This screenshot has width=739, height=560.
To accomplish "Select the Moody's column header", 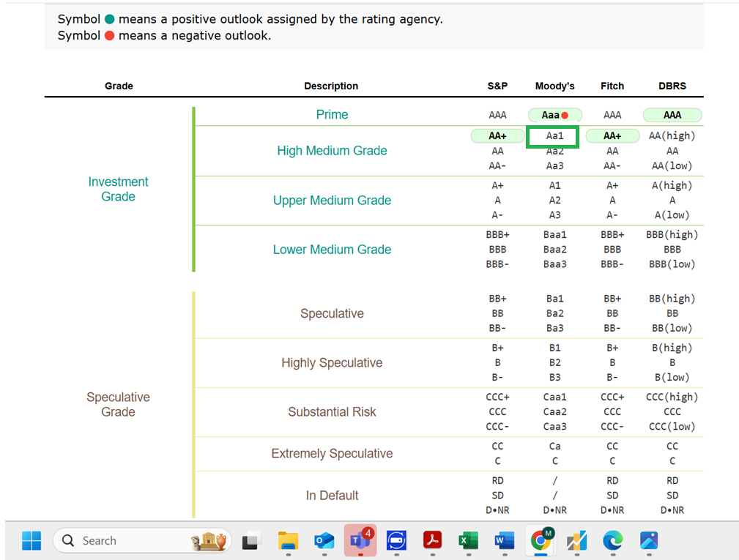I will point(554,86).
